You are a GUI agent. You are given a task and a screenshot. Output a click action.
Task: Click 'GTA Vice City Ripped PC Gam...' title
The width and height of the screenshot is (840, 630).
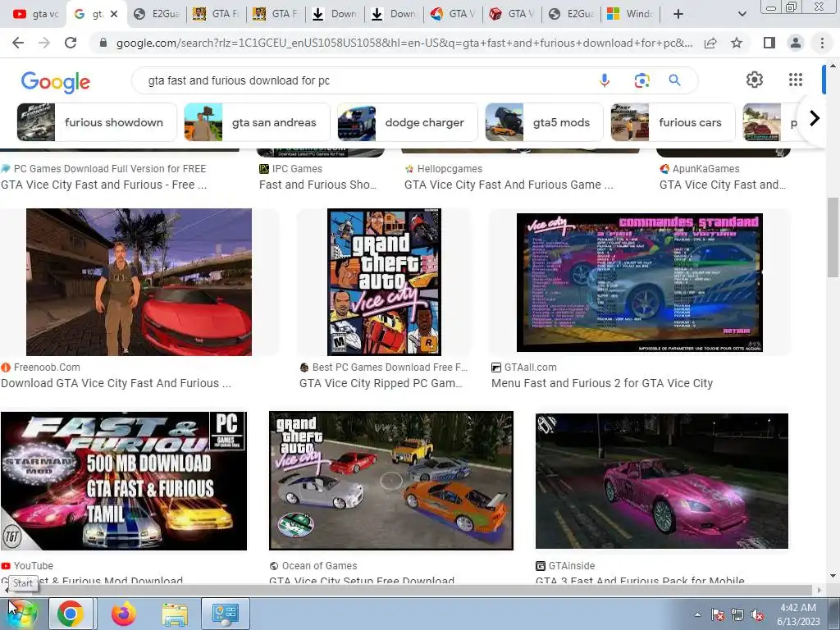(381, 384)
